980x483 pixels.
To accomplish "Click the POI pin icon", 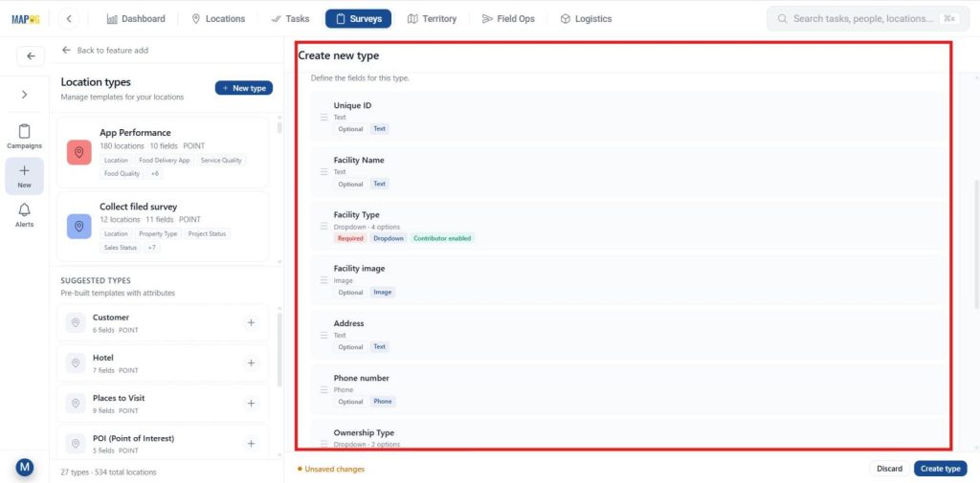I will pos(76,443).
